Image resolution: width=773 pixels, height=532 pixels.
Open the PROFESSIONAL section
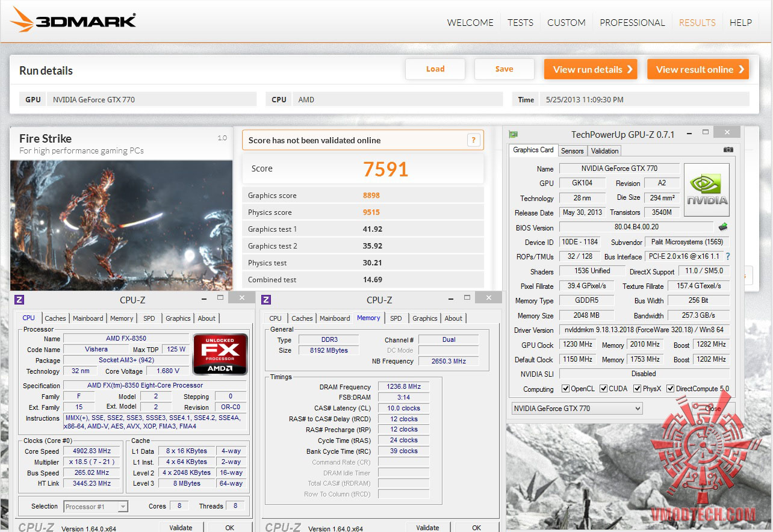click(x=633, y=23)
